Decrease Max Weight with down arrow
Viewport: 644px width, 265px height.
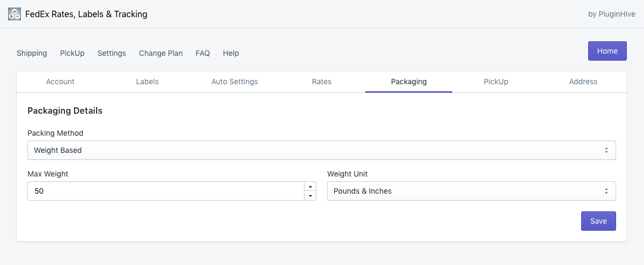[x=310, y=196]
